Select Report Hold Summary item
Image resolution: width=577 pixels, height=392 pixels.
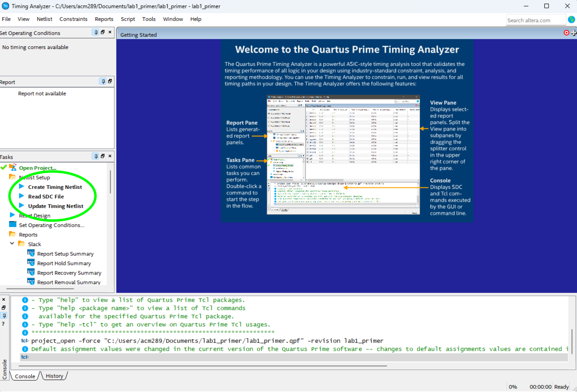pyautogui.click(x=64, y=263)
